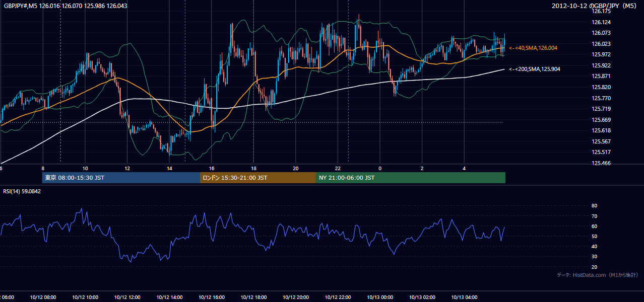644x302 pixels.
Task: Click hour tick 14 under price chart
Action: coord(169,168)
